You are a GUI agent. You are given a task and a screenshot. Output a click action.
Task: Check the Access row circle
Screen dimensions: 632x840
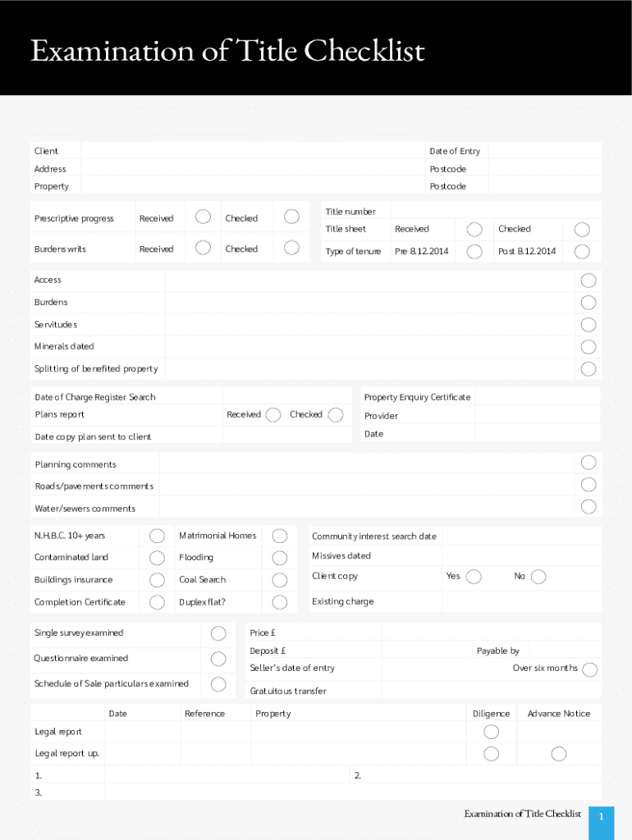click(588, 281)
